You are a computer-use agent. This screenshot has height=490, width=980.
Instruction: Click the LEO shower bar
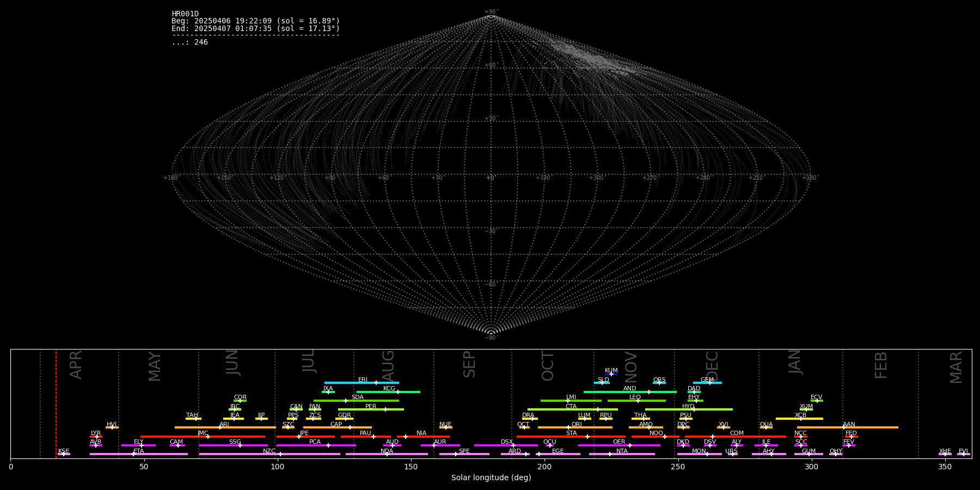636,401
